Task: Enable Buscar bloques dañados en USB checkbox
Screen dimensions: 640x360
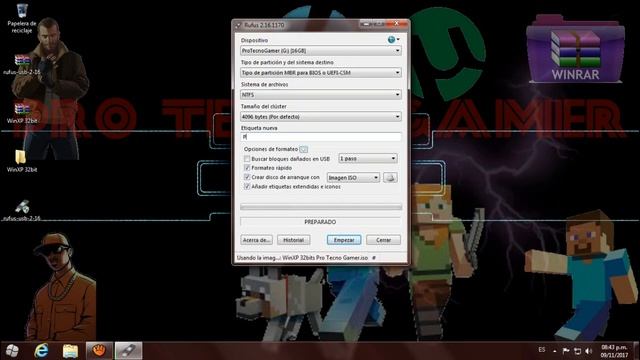Action: (x=247, y=158)
